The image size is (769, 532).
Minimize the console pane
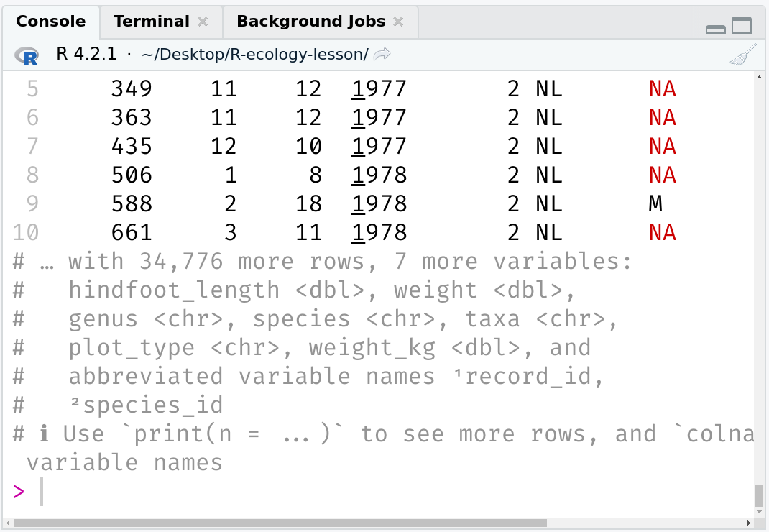[x=716, y=29]
